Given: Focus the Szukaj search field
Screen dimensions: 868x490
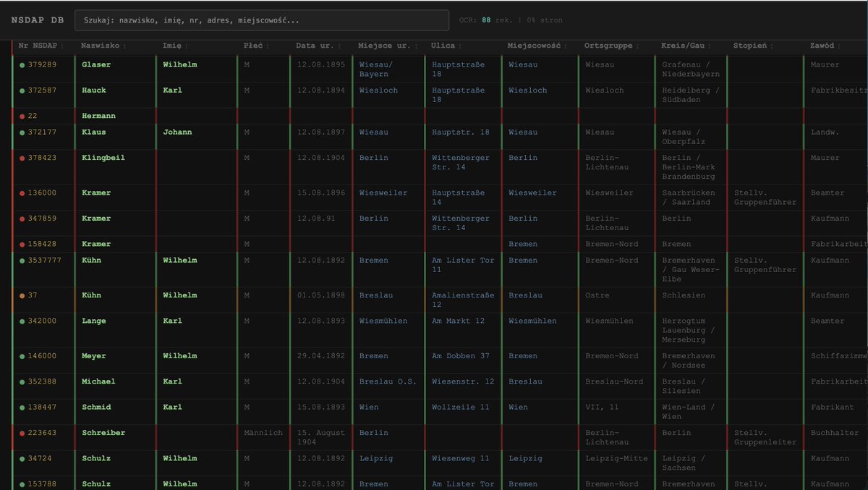Looking at the screenshot, I should click(x=262, y=20).
